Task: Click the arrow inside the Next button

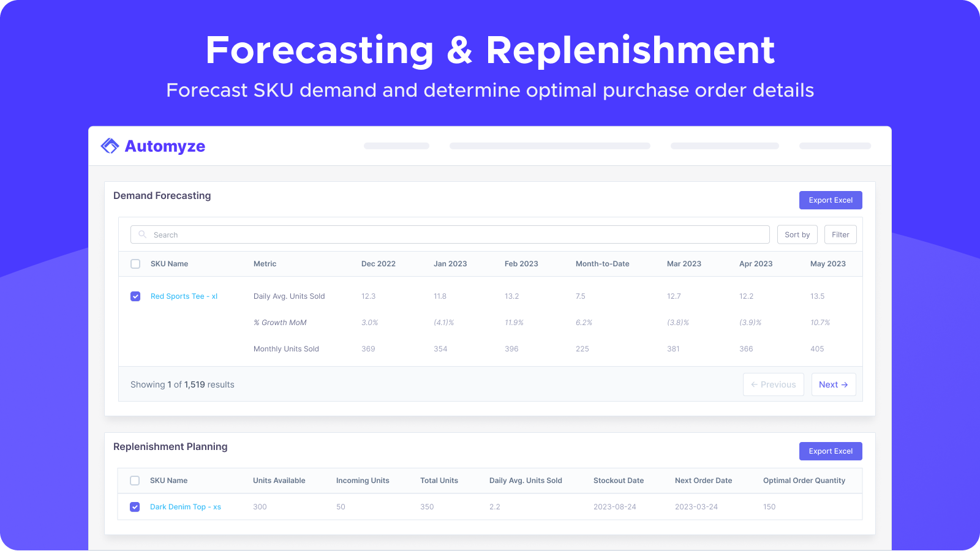Action: 843,384
